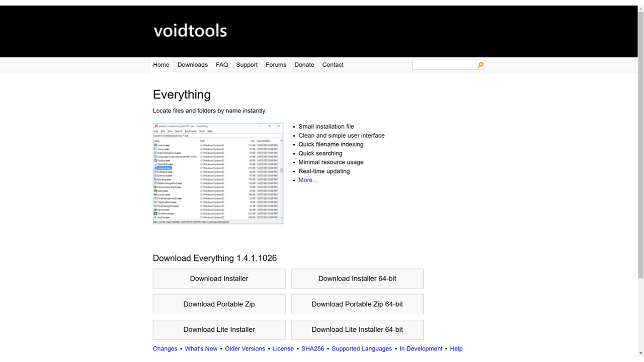Follow the More... features link
The image size is (644, 362).
coord(308,180)
